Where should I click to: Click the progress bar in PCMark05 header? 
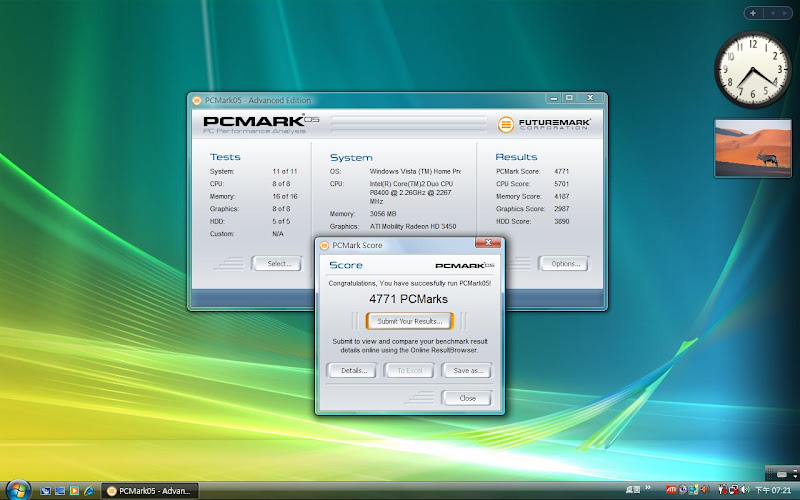pyautogui.click(x=408, y=124)
